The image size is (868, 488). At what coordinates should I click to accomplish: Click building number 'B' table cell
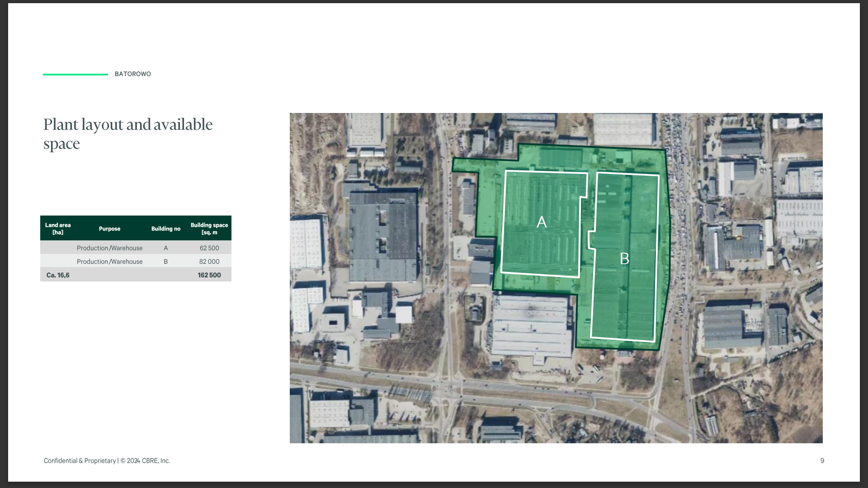pyautogui.click(x=166, y=262)
